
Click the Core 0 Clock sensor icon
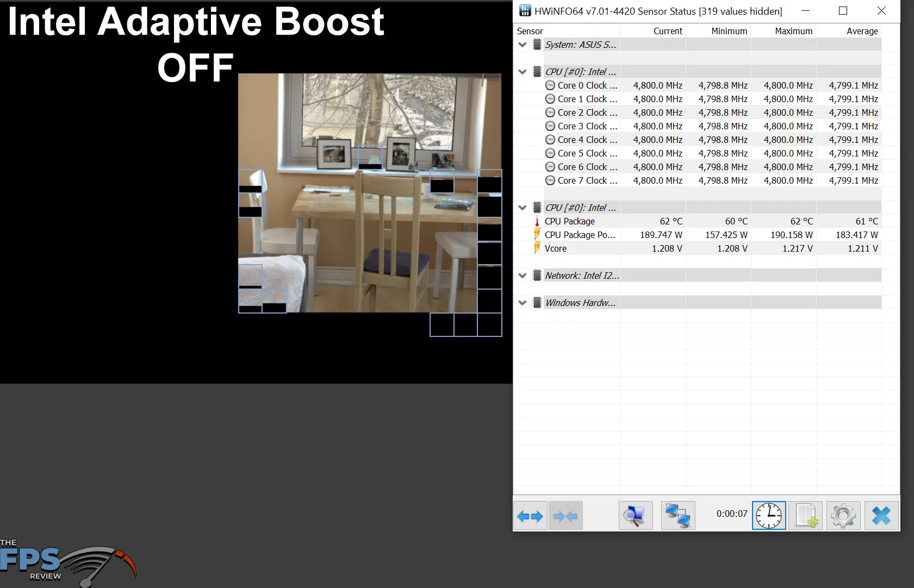coord(550,85)
